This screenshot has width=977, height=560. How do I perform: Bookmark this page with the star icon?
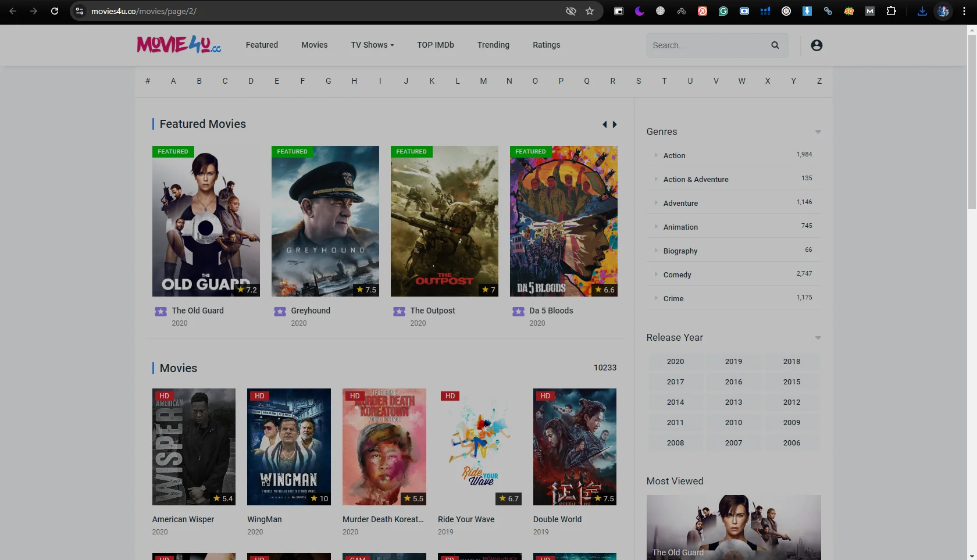[590, 11]
